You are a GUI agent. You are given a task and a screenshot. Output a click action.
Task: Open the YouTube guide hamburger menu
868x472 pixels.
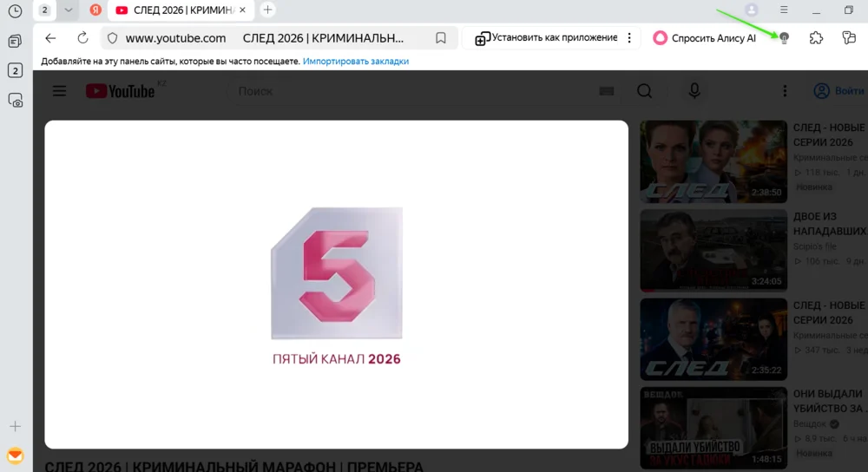59,91
